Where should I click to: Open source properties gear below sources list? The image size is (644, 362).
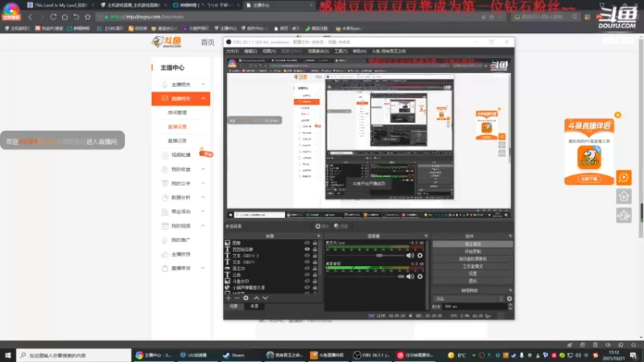point(246,298)
